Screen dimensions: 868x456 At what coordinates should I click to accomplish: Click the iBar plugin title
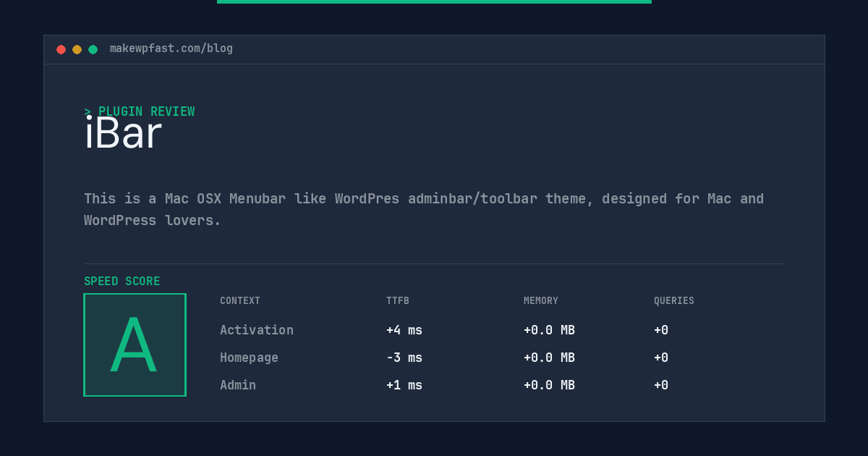click(123, 133)
